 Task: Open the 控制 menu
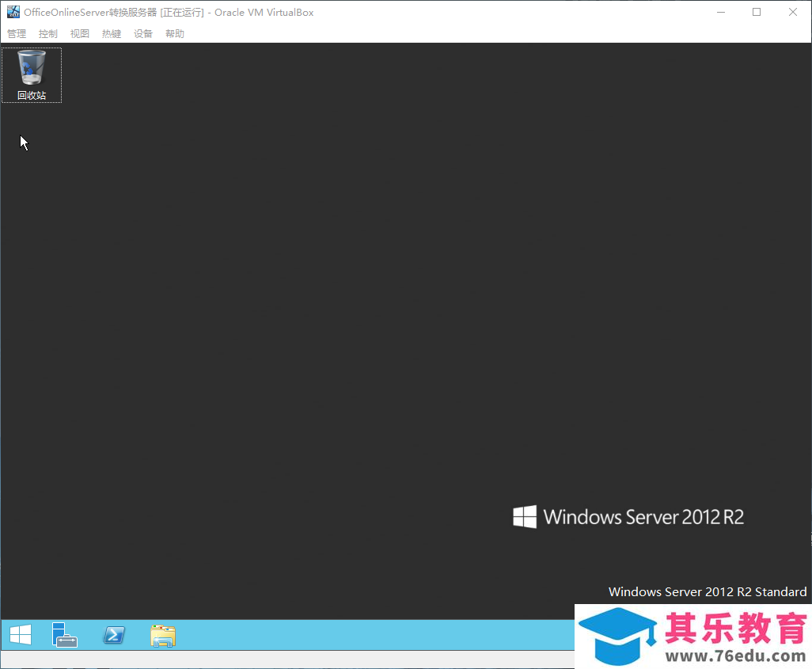coord(48,34)
